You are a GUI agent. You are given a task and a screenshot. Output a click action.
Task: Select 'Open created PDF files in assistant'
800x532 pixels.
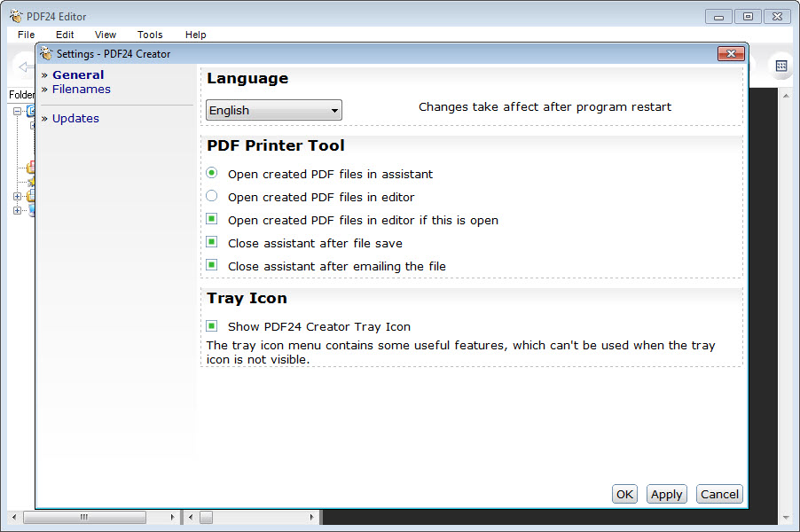click(x=212, y=174)
